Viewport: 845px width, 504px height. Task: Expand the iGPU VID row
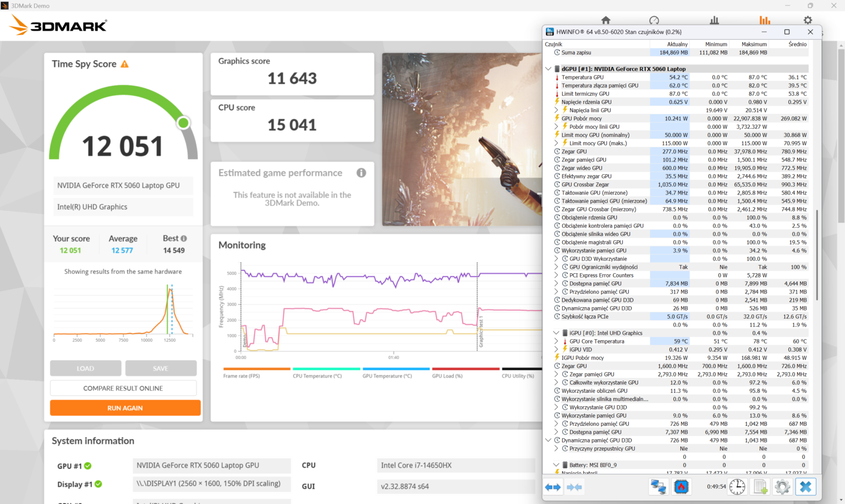556,350
